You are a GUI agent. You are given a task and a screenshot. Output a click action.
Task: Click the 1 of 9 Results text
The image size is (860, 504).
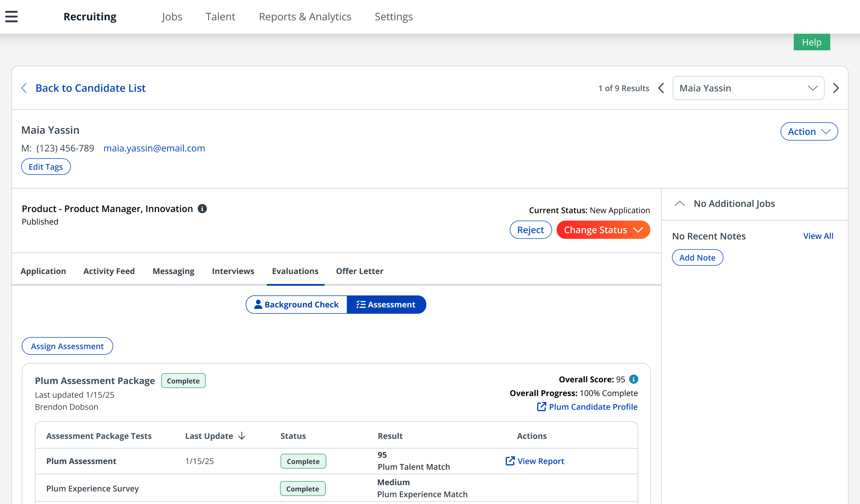(623, 88)
